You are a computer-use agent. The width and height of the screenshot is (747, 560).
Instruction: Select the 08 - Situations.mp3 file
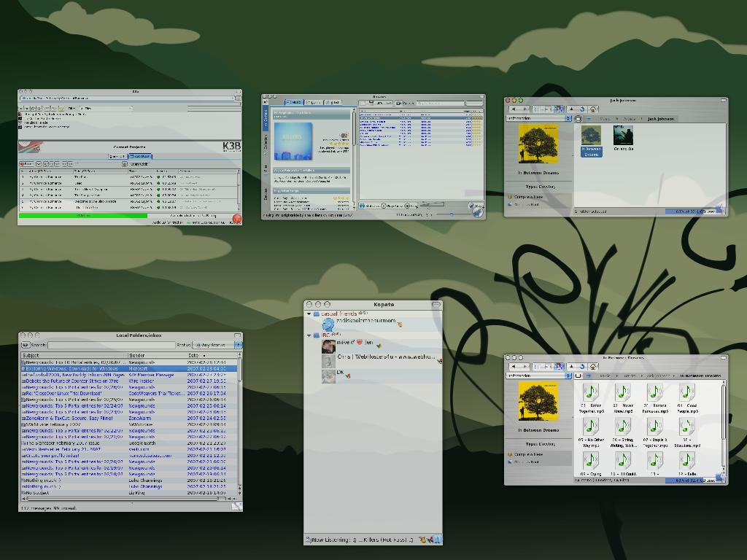[x=687, y=432]
